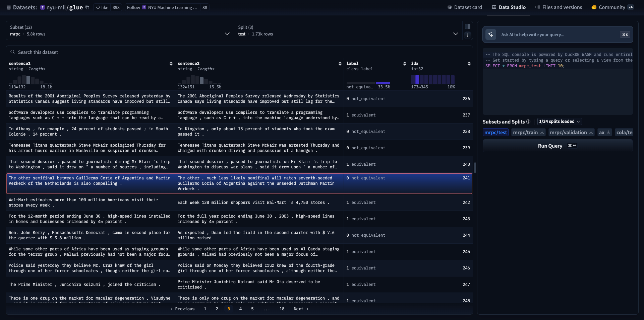Toggle the SQL console side panel
Screen dimensions: 644x320
467,26
